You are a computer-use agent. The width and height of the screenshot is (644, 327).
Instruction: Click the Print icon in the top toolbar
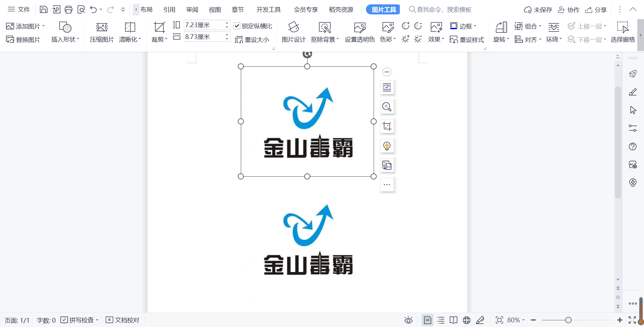[68, 9]
